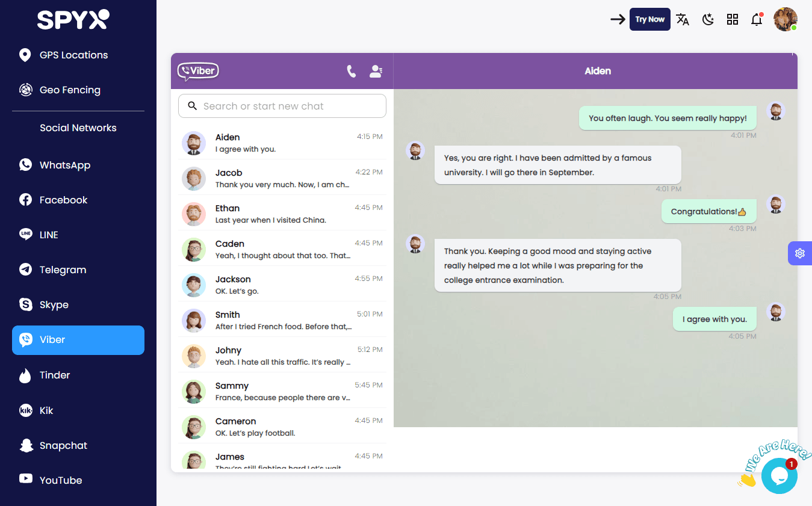
Task: Open the settings gear side tab
Action: click(x=800, y=253)
